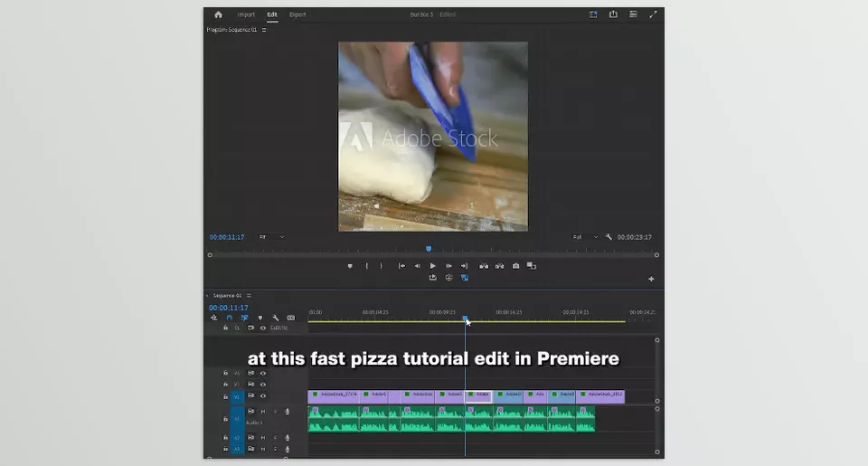Open Program monitor settings wrench
This screenshot has width=868, height=466.
pos(609,237)
